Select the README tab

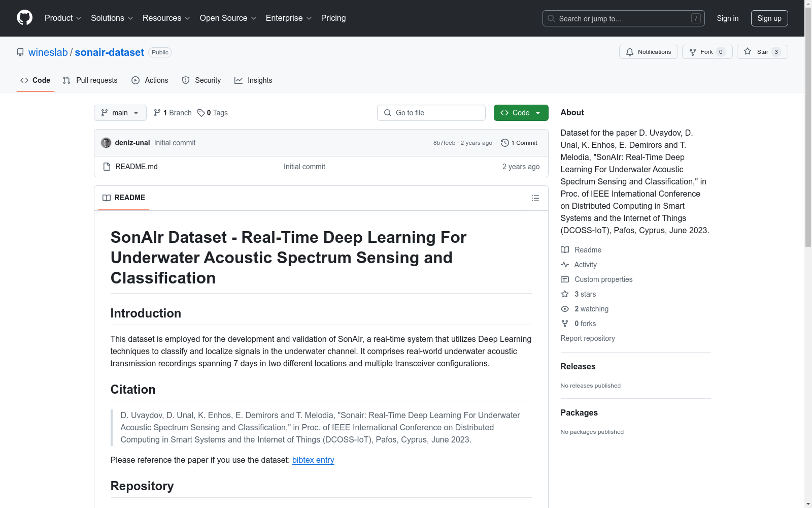(x=124, y=198)
